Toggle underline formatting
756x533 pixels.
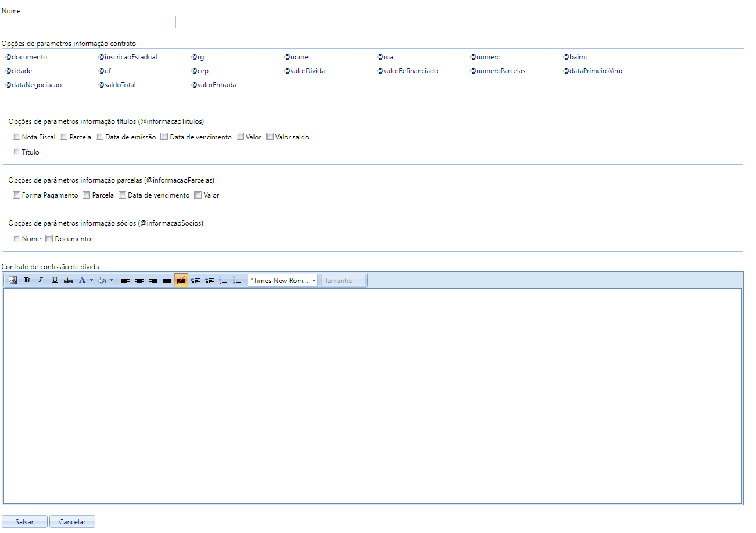pyautogui.click(x=55, y=280)
